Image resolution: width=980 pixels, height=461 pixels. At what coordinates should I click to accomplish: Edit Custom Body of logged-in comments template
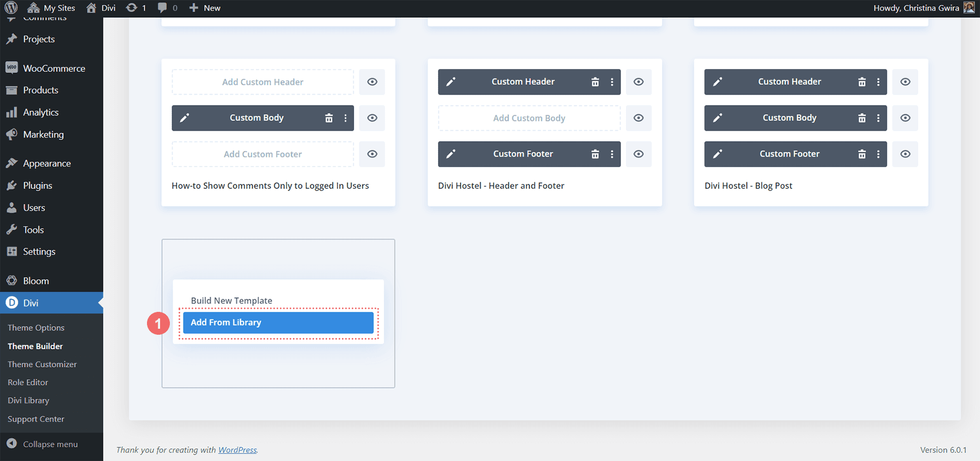tap(185, 118)
